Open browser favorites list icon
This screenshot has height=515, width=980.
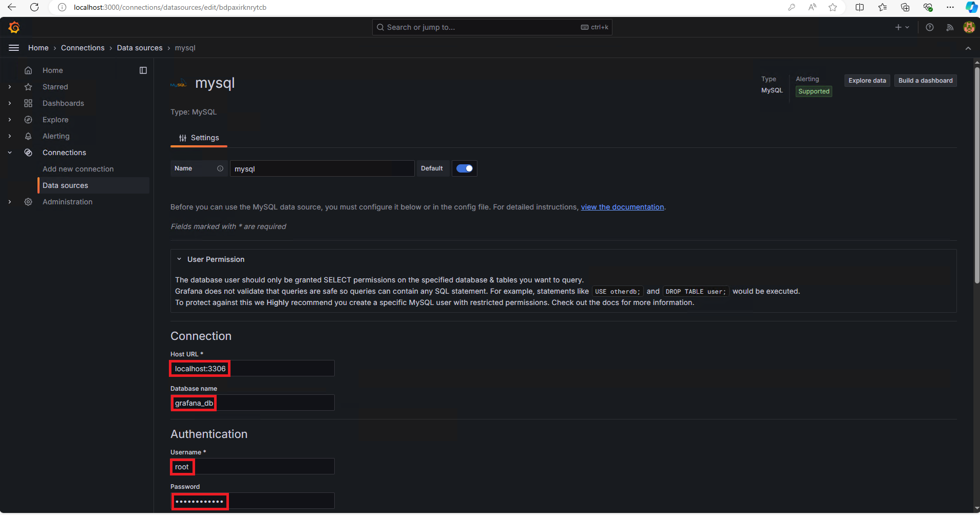(x=882, y=7)
